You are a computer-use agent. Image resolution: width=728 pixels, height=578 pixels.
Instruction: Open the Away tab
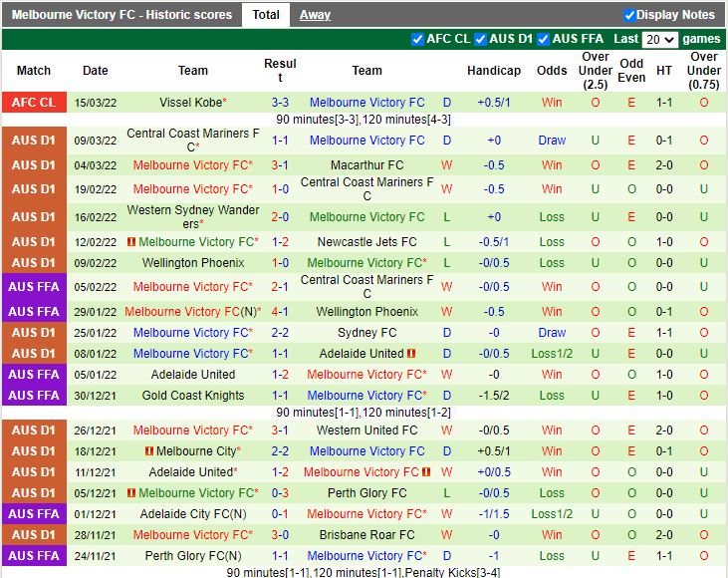(x=315, y=15)
